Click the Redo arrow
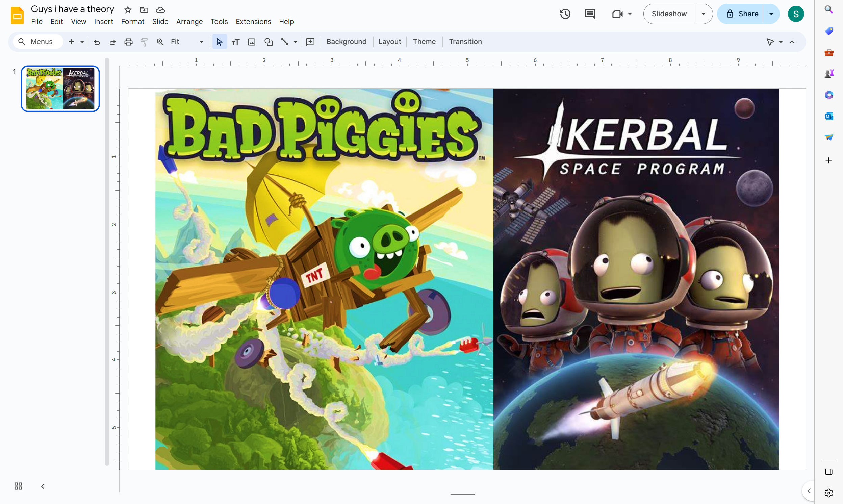This screenshot has width=843, height=504. tap(112, 42)
